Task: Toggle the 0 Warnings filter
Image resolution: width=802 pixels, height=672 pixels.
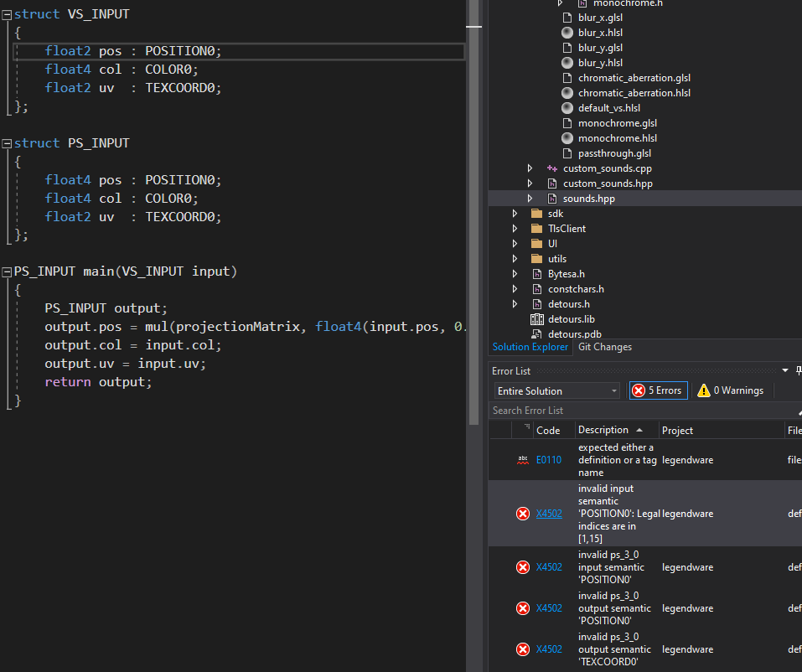Action: tap(730, 390)
